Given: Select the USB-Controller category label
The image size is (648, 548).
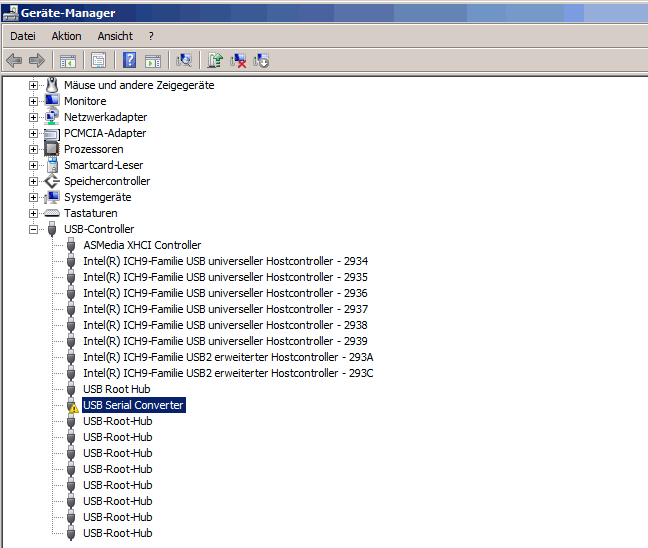Looking at the screenshot, I should tap(99, 229).
